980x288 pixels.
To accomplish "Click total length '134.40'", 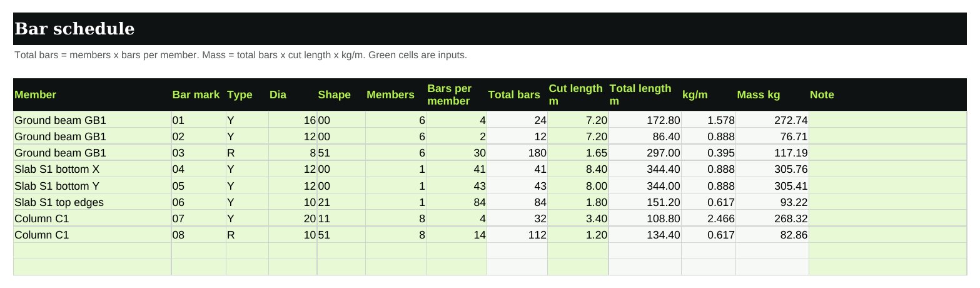I will coord(645,235).
